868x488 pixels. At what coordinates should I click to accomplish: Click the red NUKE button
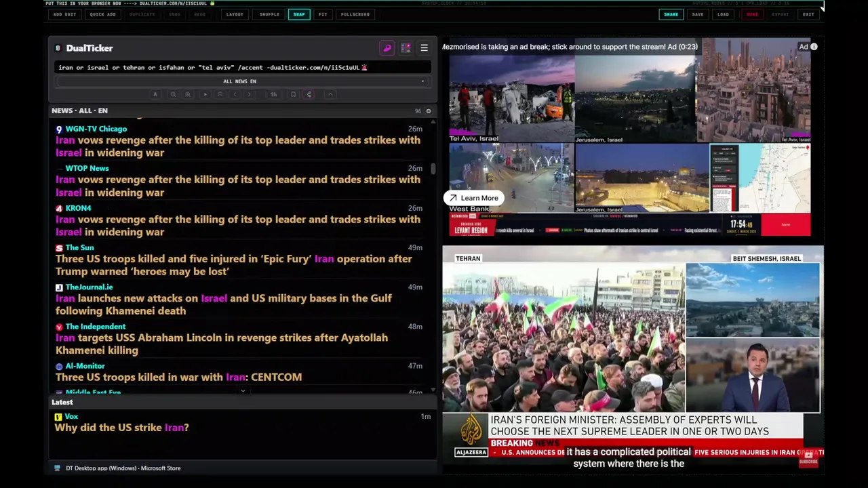pyautogui.click(x=752, y=14)
